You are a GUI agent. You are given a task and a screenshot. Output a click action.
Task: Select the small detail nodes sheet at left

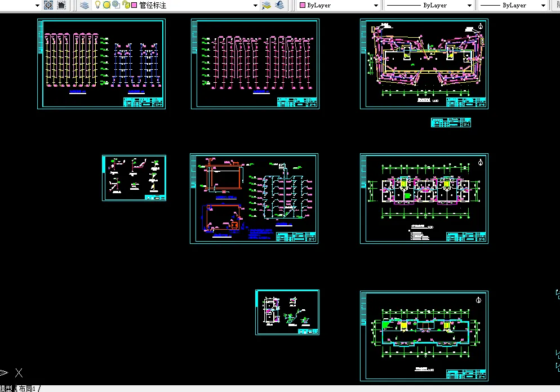click(134, 178)
